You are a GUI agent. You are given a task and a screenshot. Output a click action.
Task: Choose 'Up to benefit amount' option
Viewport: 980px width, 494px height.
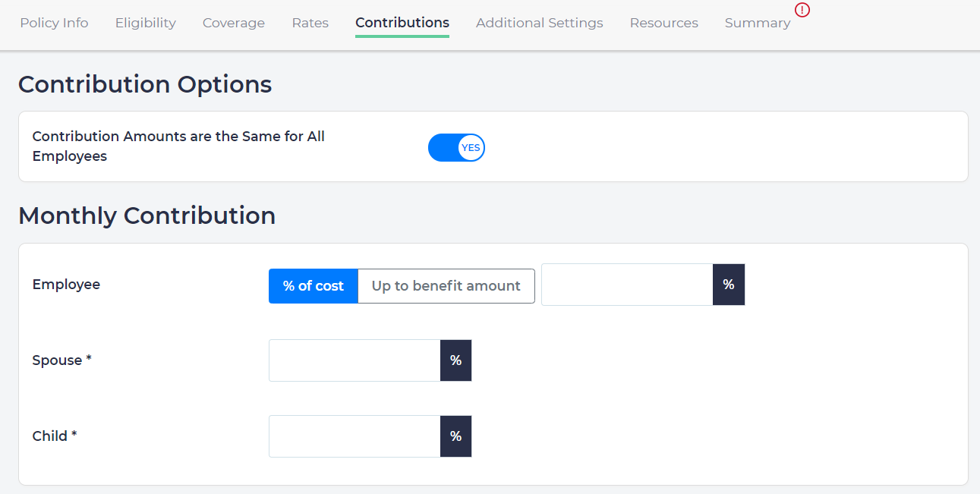pyautogui.click(x=446, y=286)
